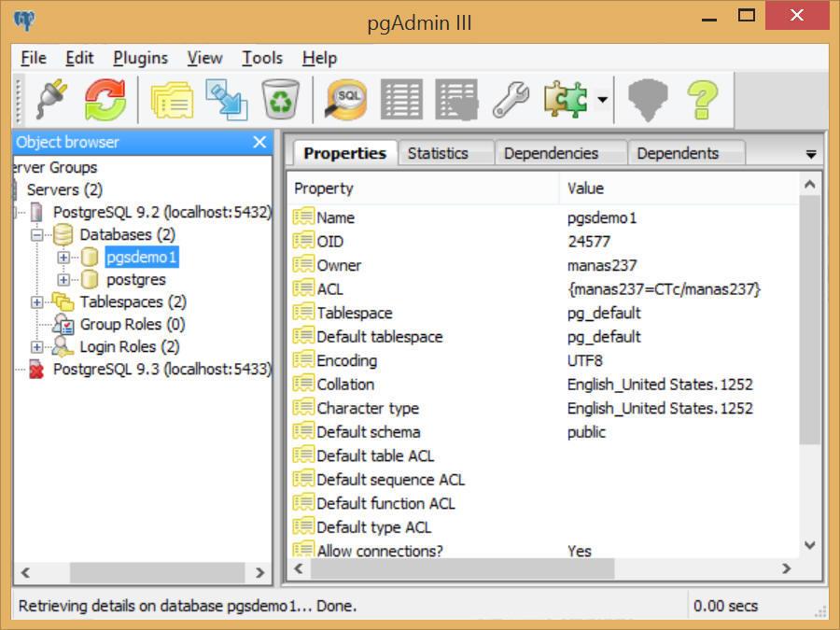Screen dimensions: 840x630
Task: Click the puzzle piece Plugins icon
Action: point(566,99)
